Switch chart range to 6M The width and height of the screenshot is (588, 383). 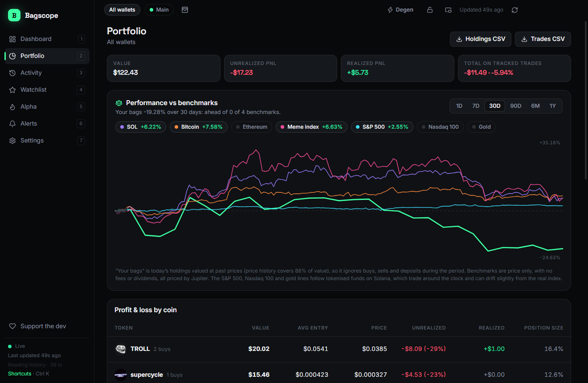coord(535,106)
